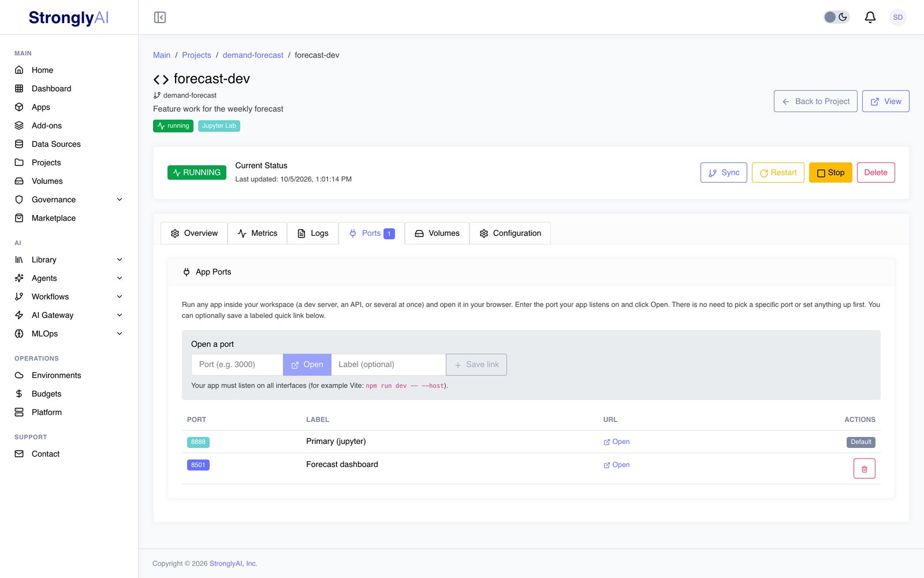Click the Contact envelope icon
This screenshot has height=578, width=924.
pyautogui.click(x=19, y=454)
